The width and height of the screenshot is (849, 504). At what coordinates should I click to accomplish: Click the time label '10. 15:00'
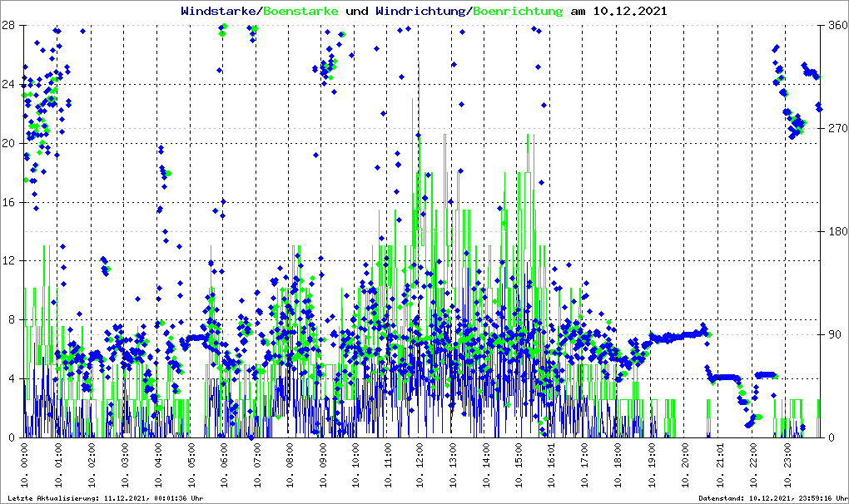tap(519, 466)
